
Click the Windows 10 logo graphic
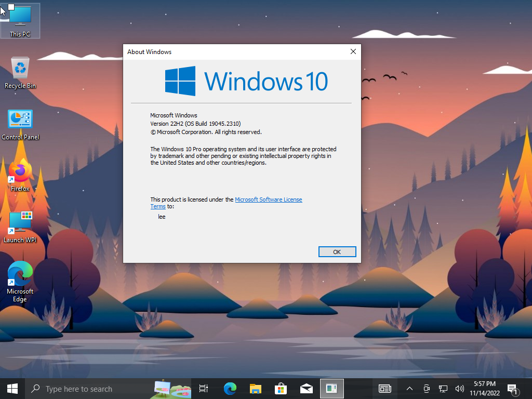(246, 81)
